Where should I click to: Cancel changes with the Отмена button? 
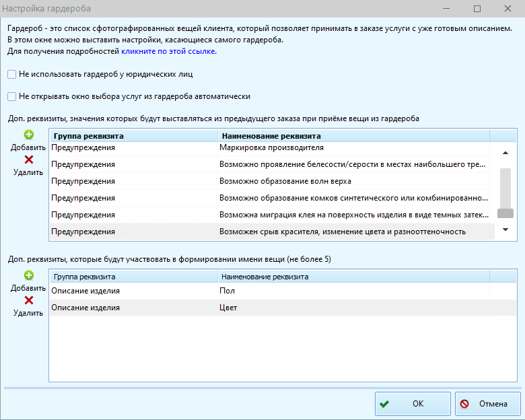(x=488, y=404)
